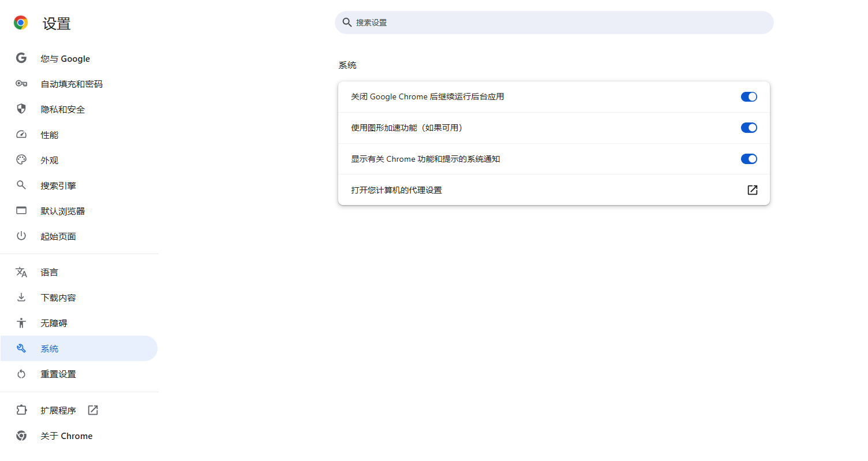
Task: Open 关于 Chrome page
Action: (79, 436)
